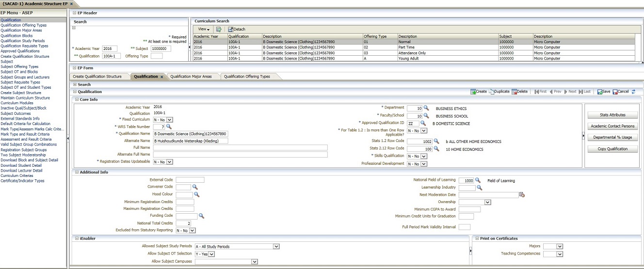Image resolution: width=644 pixels, height=269 pixels.
Task: Expand the Ownership dropdown
Action: click(487, 202)
